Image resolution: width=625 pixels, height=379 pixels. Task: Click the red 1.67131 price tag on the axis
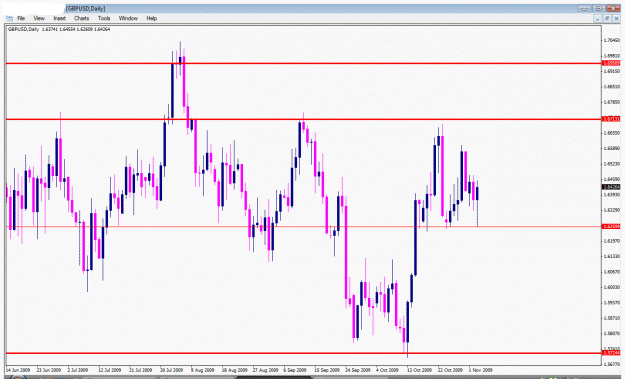click(x=611, y=119)
